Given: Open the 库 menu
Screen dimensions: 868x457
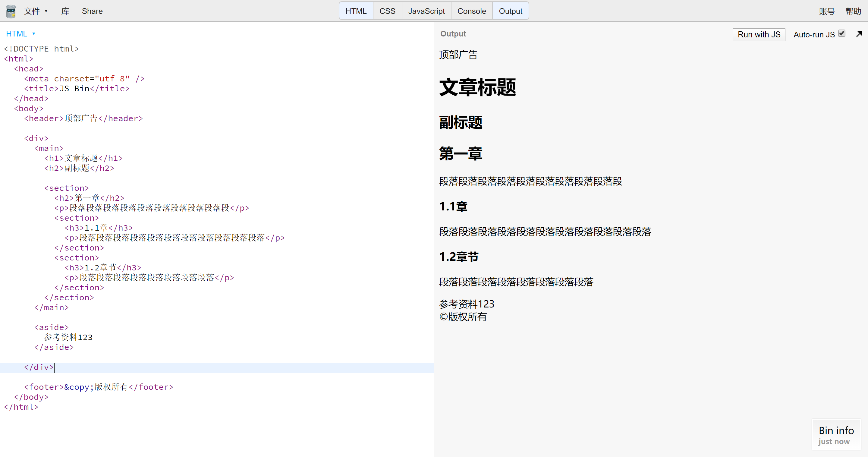Looking at the screenshot, I should (65, 11).
